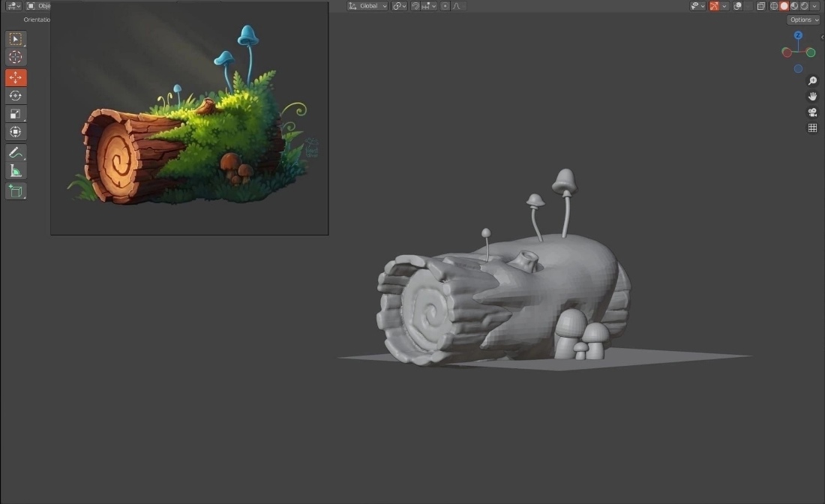Select the Measure tool
The width and height of the screenshot is (825, 504).
pos(15,171)
